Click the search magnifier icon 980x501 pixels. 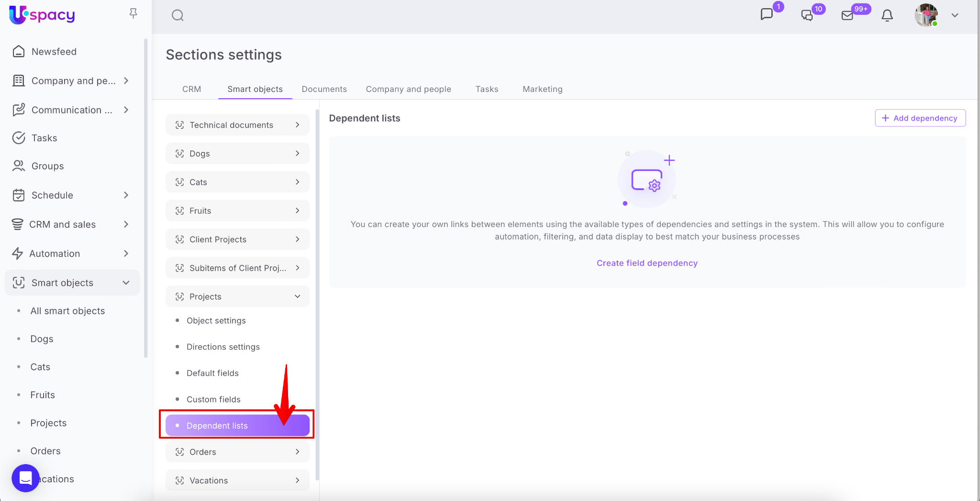(x=178, y=15)
